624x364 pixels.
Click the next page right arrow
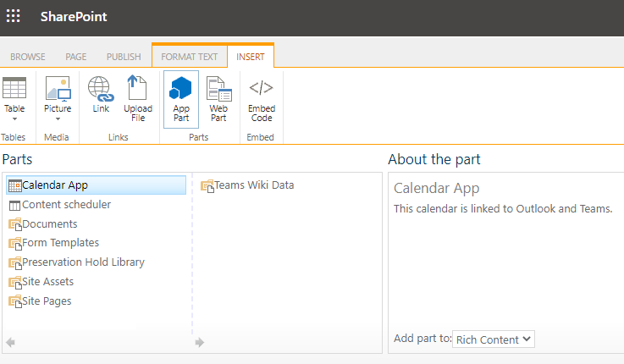[199, 343]
